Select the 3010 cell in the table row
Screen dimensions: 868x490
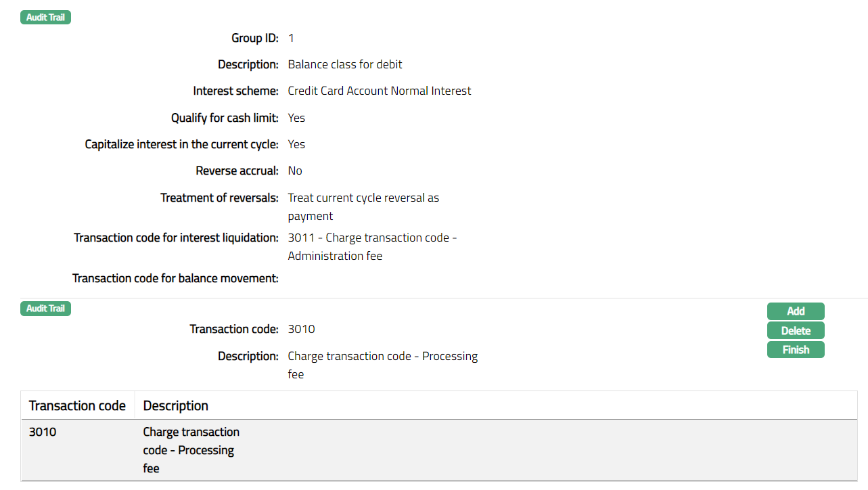(x=43, y=432)
